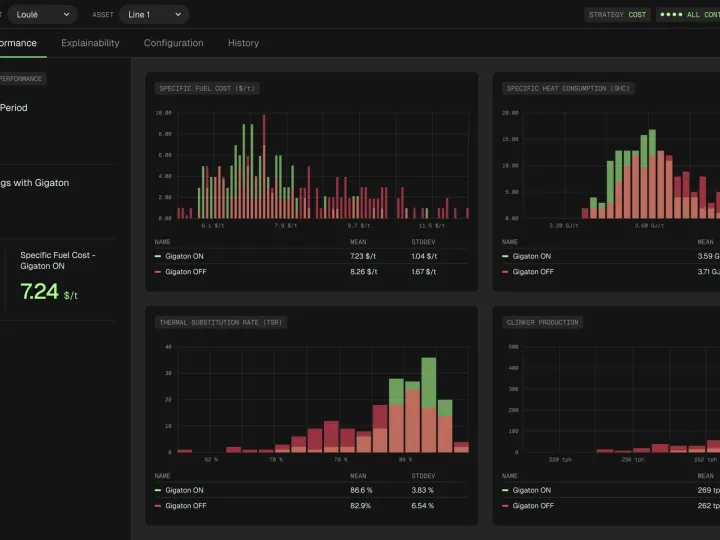The height and width of the screenshot is (540, 720).
Task: Click the 82.9% TSR mean value
Action: 360,506
